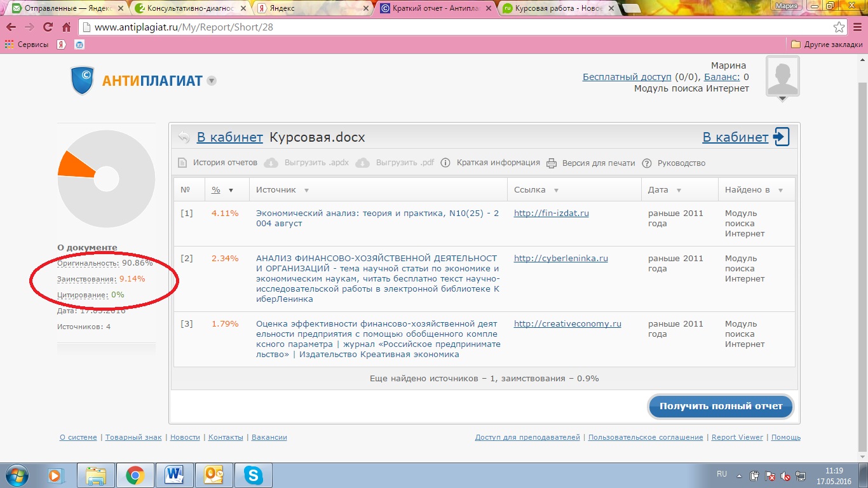Screen dimensions: 868x488
Task: Launch the media player from taskbar
Action: coord(57,475)
